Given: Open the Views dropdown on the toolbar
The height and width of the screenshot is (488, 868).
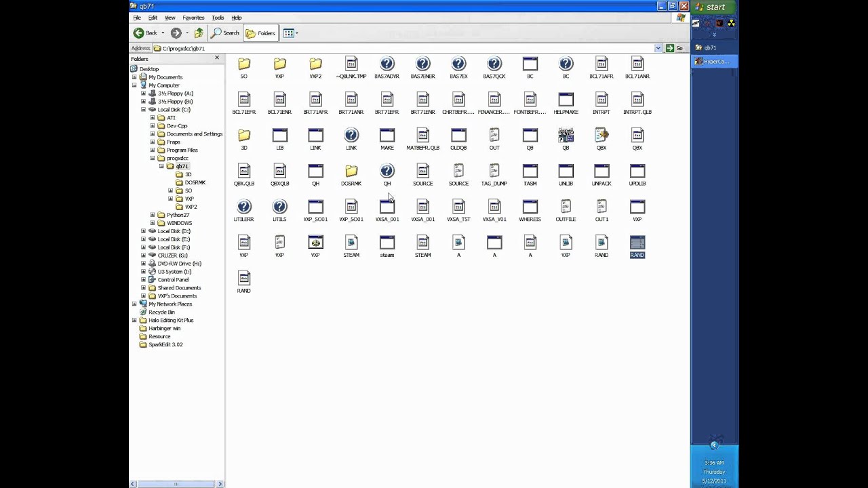Looking at the screenshot, I should click(x=290, y=33).
